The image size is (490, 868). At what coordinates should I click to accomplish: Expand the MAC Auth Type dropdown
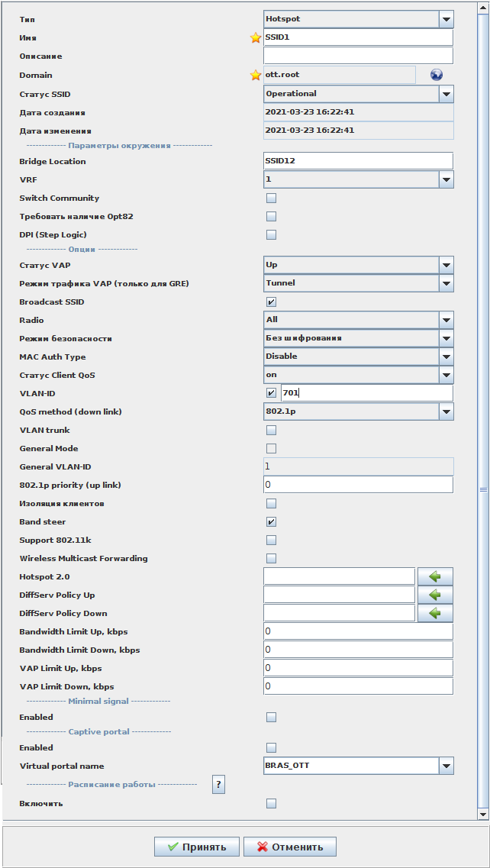click(x=446, y=357)
